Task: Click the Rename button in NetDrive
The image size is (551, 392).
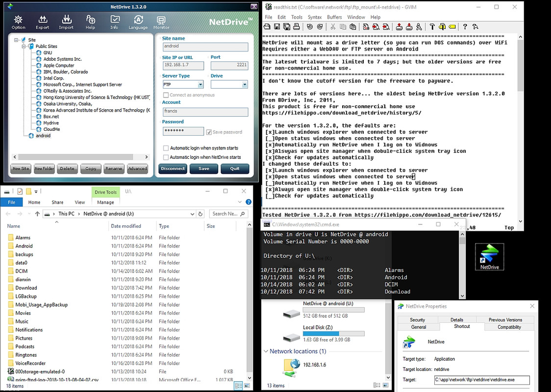Action: click(114, 169)
